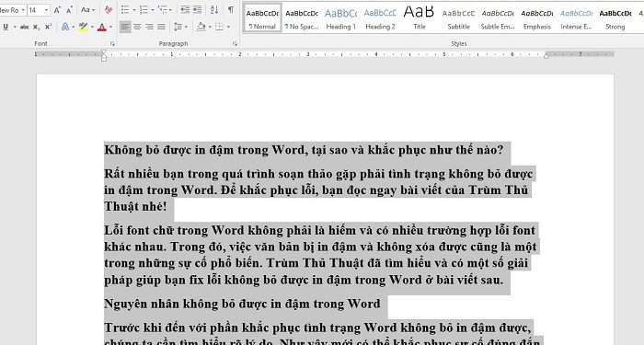Apply the No Spacing style

pyautogui.click(x=302, y=18)
